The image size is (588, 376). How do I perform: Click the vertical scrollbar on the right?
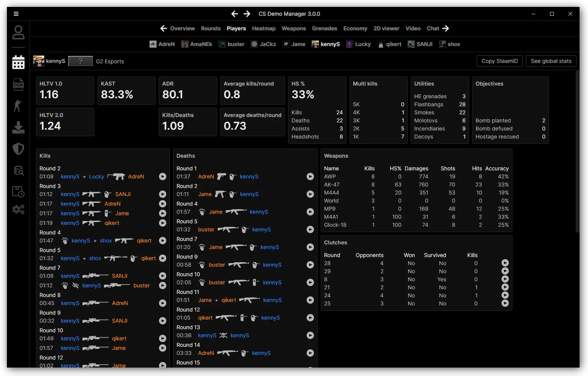pos(577,153)
